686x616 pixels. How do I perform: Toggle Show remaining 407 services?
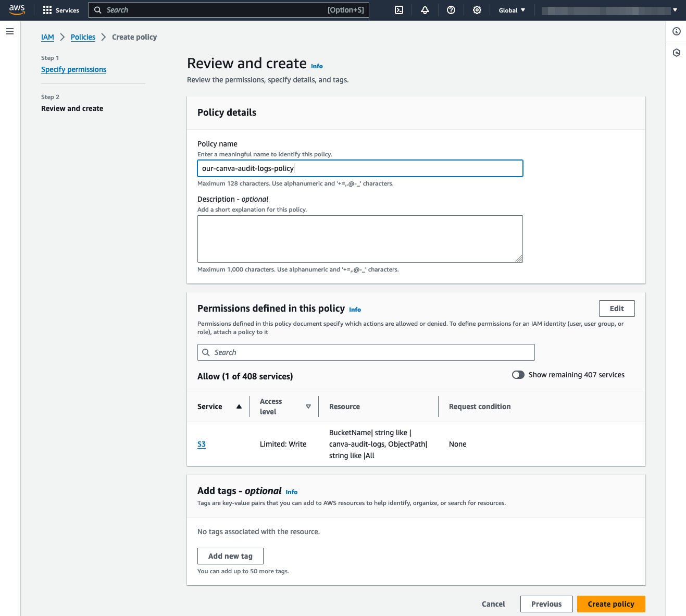pos(518,375)
